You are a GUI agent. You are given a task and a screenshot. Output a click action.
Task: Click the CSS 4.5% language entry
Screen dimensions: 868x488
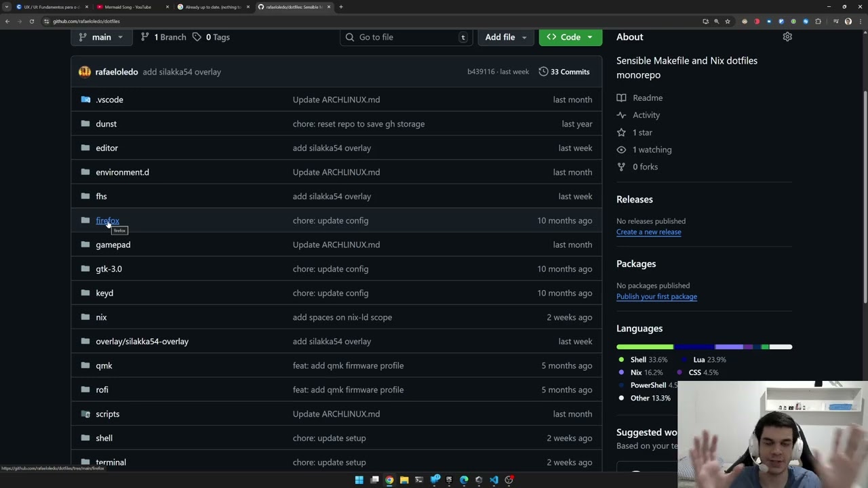(698, 372)
